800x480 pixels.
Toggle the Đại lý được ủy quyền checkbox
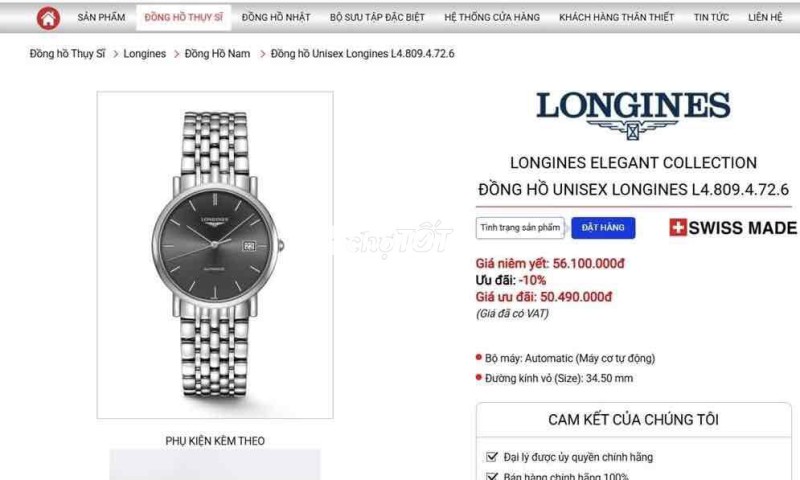coord(492,457)
